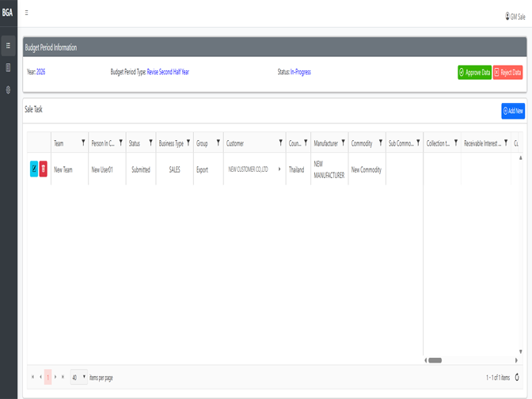Click vertical scrollbar up arrow

click(520, 158)
